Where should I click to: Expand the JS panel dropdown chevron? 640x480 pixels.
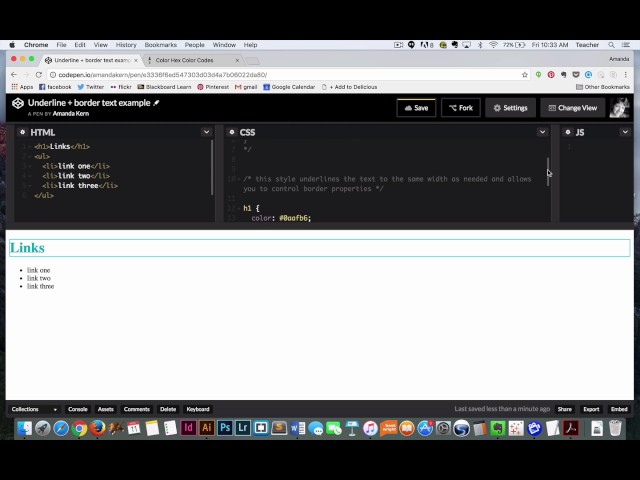click(x=625, y=132)
